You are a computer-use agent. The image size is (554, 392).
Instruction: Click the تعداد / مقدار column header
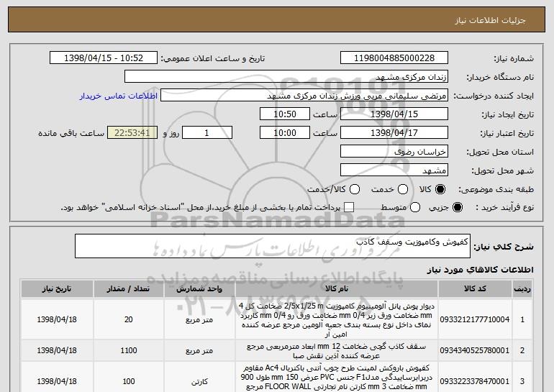coord(129,289)
